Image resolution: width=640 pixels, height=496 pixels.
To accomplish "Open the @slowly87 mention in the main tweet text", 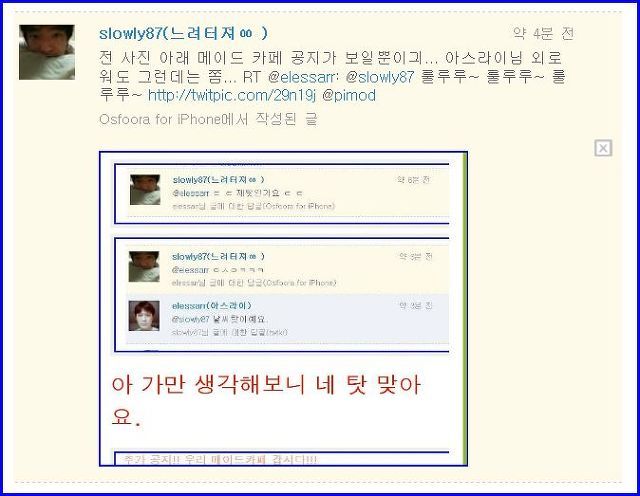I will point(380,77).
